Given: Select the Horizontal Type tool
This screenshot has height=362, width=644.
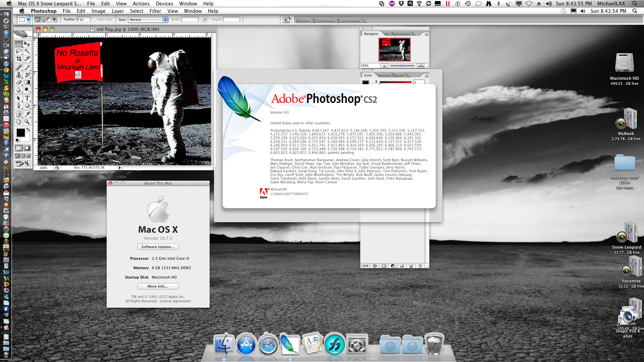Looking at the screenshot, I should (x=27, y=98).
